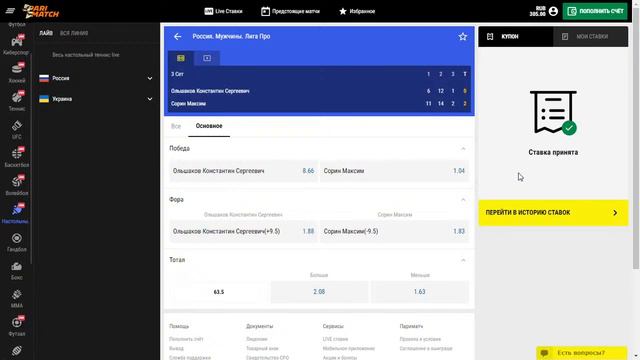The height and width of the screenshot is (360, 640).
Task: Open footer link LIVE ставки
Action: [x=335, y=339]
